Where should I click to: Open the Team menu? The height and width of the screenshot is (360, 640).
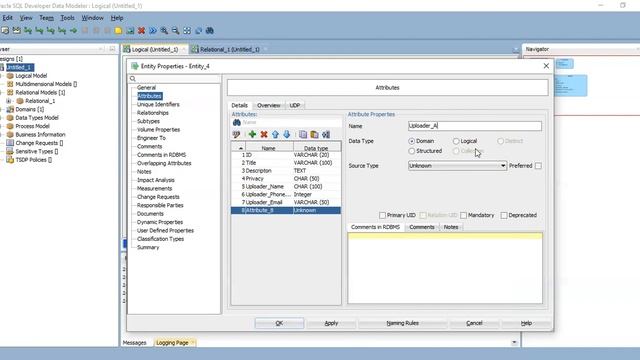tap(47, 18)
